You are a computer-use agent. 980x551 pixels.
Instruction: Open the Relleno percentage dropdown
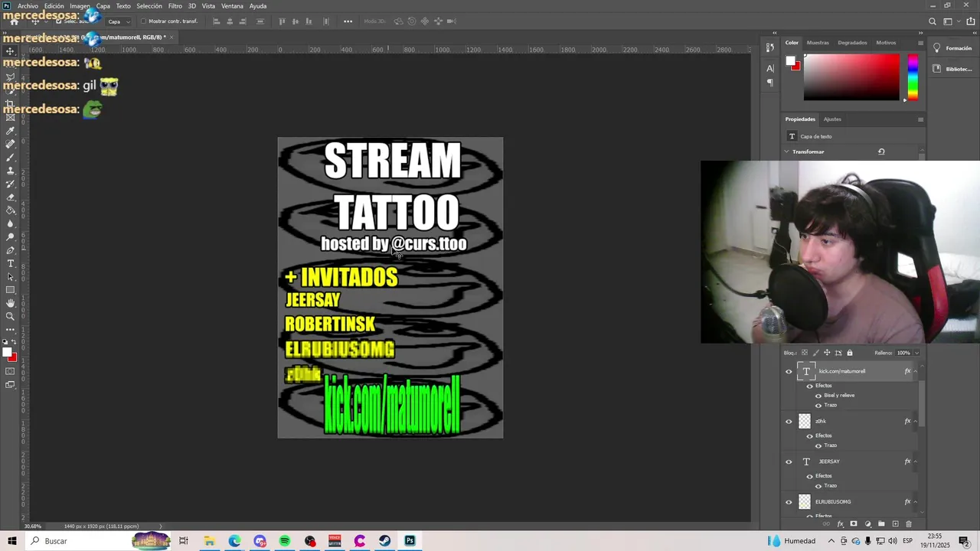[916, 353]
